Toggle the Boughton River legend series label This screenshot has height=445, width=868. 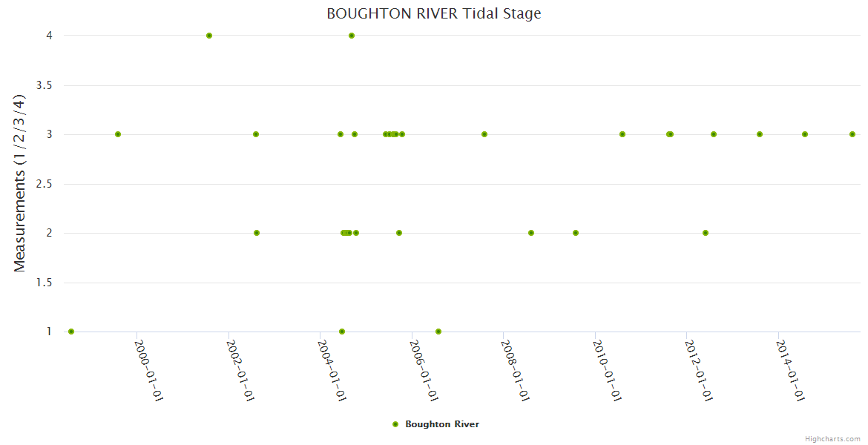click(441, 424)
